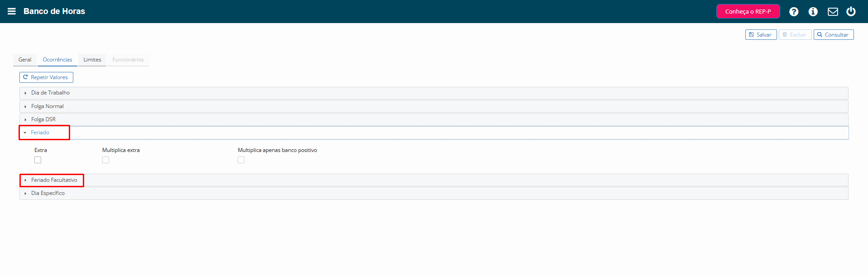Expand the Folga Normal section
Image resolution: width=868 pixels, height=275 pixels.
click(x=434, y=106)
